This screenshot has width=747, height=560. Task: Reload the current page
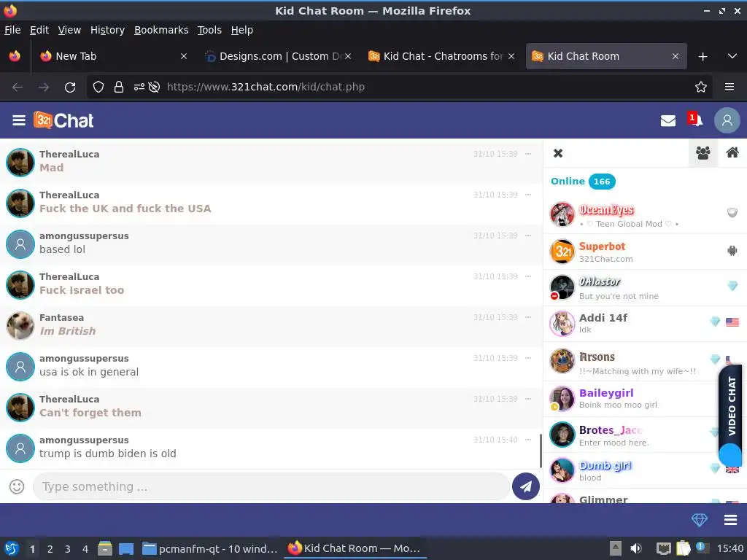click(x=70, y=87)
